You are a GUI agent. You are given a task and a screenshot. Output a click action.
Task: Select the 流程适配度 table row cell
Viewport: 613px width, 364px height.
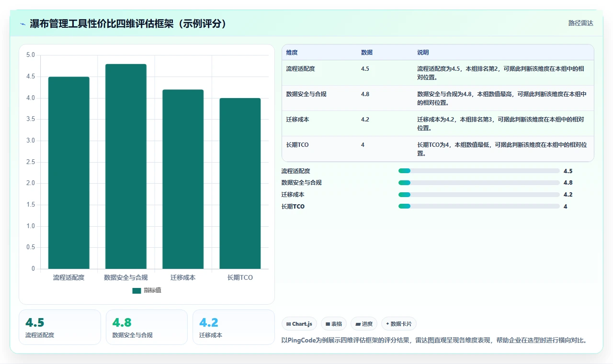pyautogui.click(x=300, y=69)
